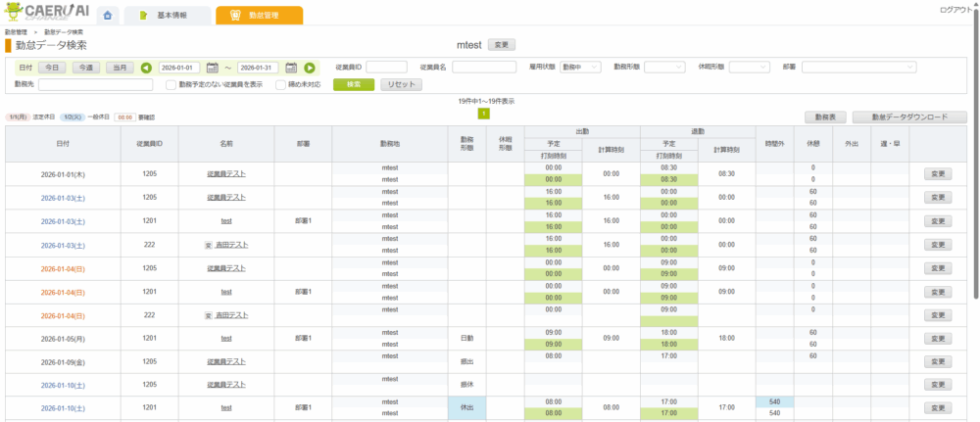The height and width of the screenshot is (422, 980).
Task: Toggle 勤務予定のない従業員を表示 checkbox
Action: click(x=171, y=85)
